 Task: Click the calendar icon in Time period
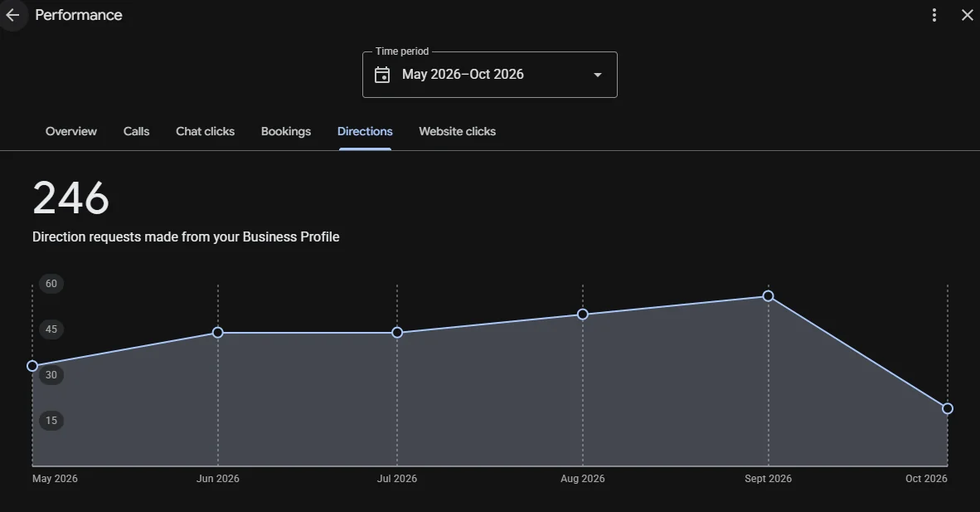[x=382, y=75]
